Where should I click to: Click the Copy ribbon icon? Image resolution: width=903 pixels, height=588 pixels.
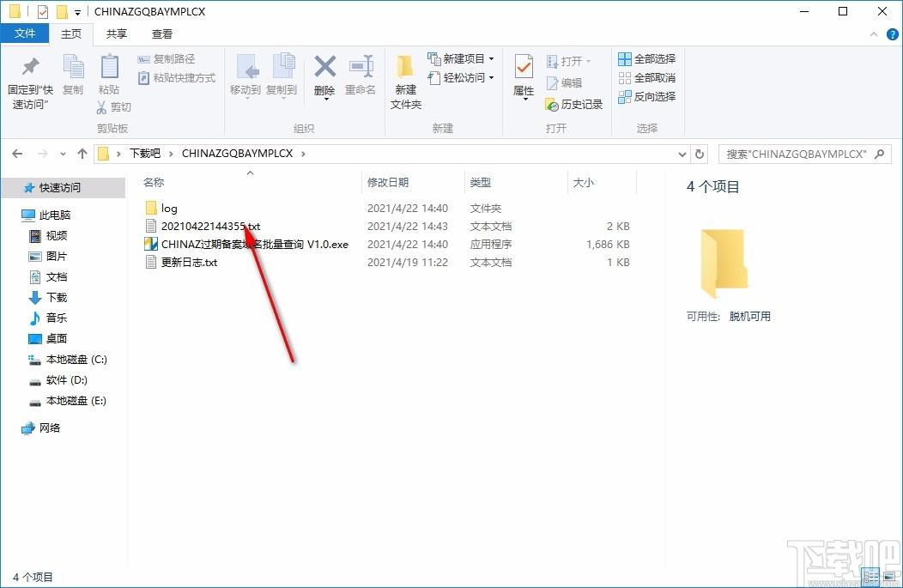(73, 75)
